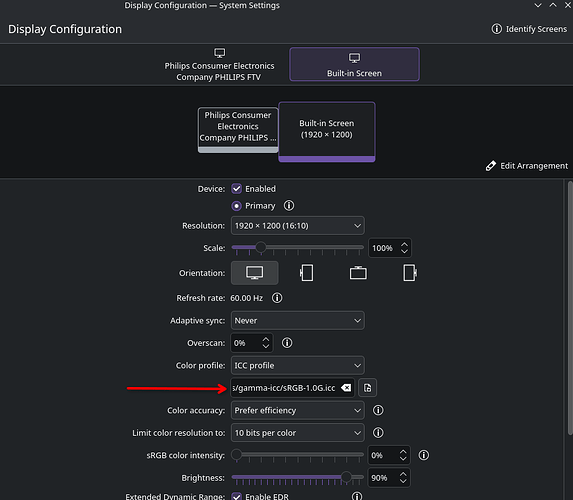Toggle the Enable EDR checkbox
This screenshot has height=500, width=573.
click(236, 496)
